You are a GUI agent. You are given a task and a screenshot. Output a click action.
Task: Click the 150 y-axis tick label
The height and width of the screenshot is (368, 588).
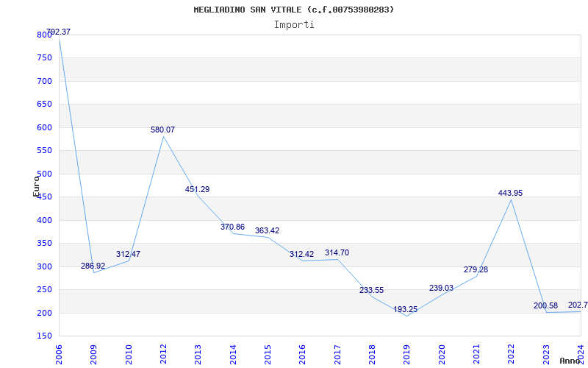[44, 336]
